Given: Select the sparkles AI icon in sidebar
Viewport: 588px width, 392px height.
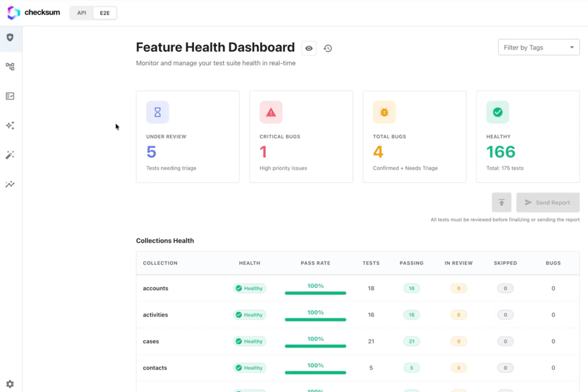Looking at the screenshot, I should click(10, 125).
